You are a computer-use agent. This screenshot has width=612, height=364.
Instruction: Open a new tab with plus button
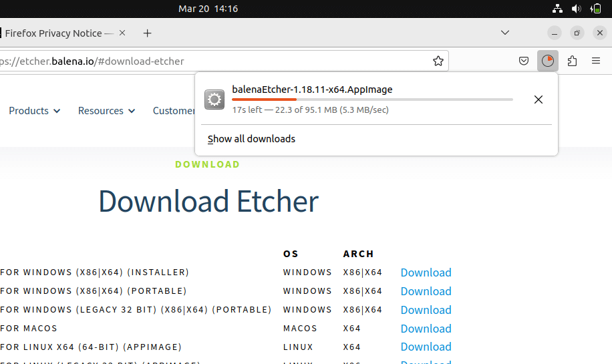point(147,33)
